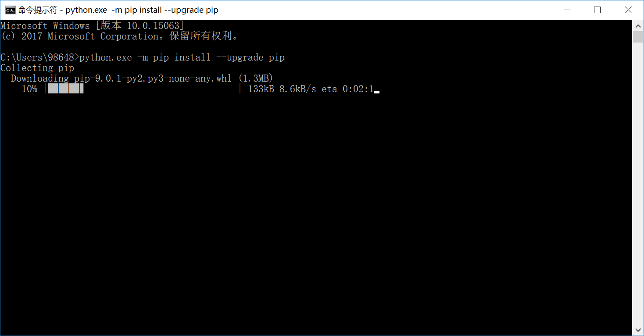Close the Command Prompt window
This screenshot has width=644, height=336.
coord(628,10)
